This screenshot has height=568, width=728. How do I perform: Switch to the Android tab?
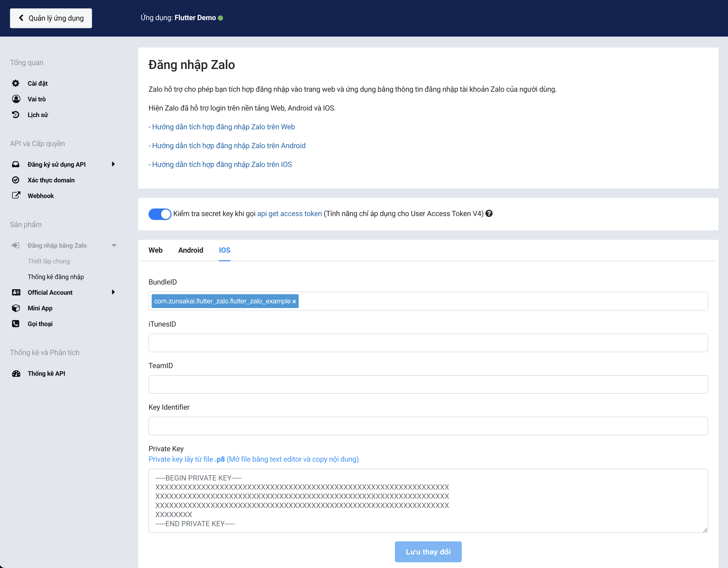(x=190, y=250)
